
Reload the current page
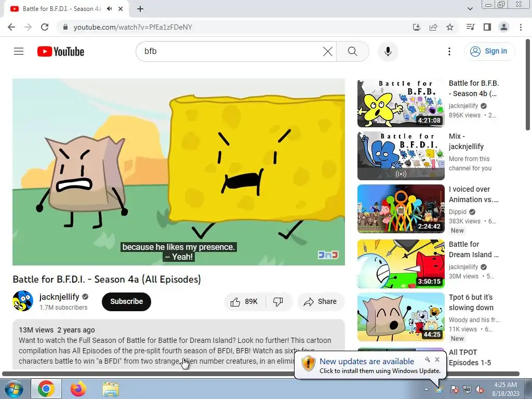(x=45, y=27)
